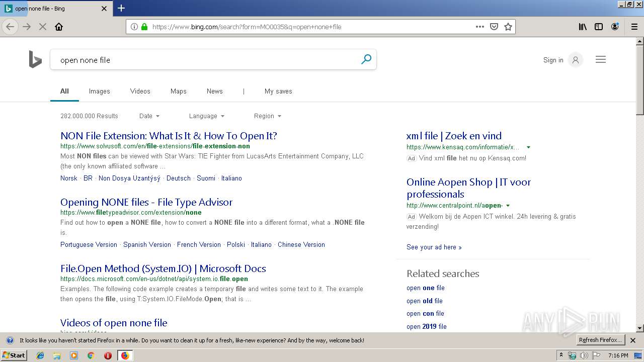644x362 pixels.
Task: Switch to the News tab
Action: tap(215, 91)
